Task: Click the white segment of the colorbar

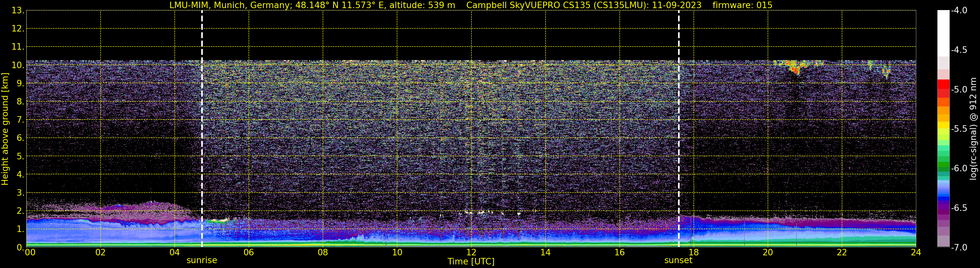Action: click(x=944, y=33)
